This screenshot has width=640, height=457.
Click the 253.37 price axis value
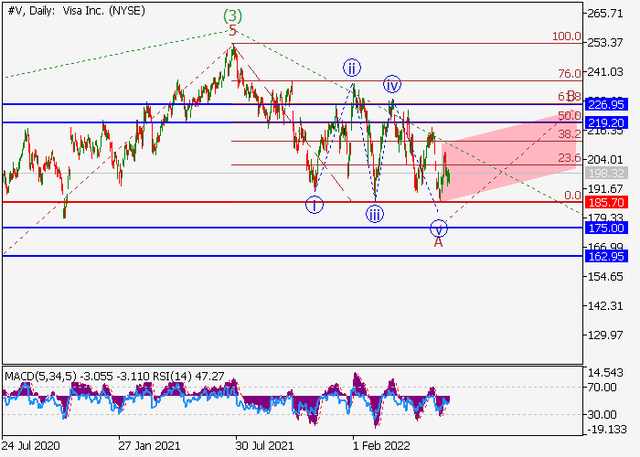pyautogui.click(x=605, y=42)
